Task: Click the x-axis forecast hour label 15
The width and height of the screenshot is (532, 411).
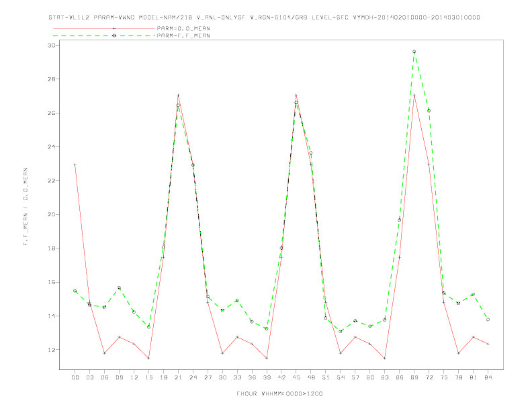Action: (148, 377)
